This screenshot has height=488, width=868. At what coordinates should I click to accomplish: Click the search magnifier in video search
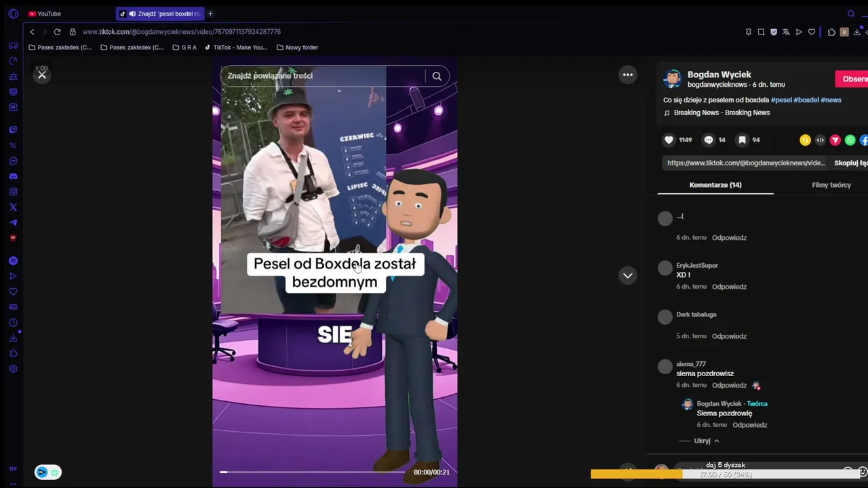[x=437, y=76]
